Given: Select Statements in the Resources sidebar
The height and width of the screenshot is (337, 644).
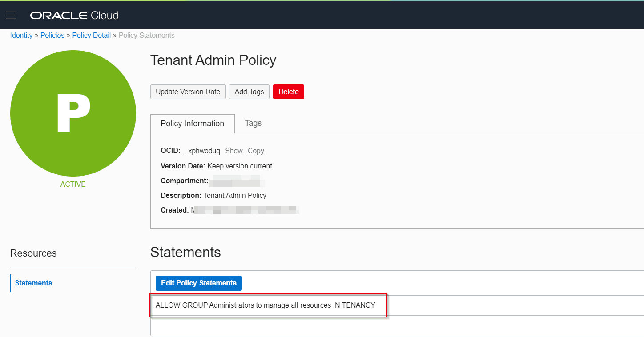Looking at the screenshot, I should coord(33,283).
